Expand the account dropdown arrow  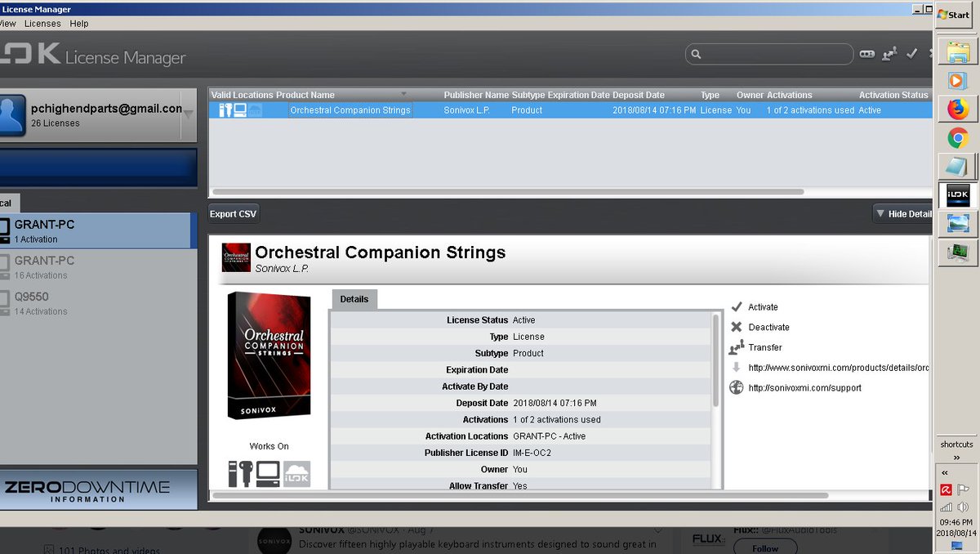click(x=189, y=114)
